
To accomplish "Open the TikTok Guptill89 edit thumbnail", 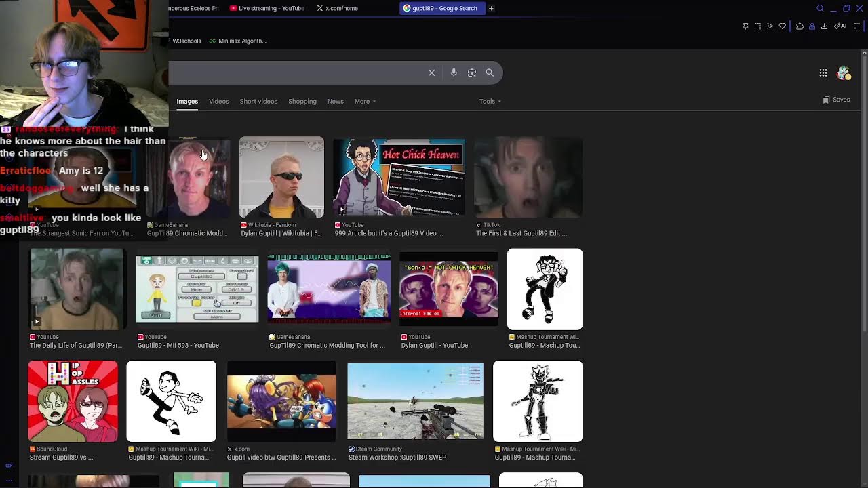I will pyautogui.click(x=528, y=178).
